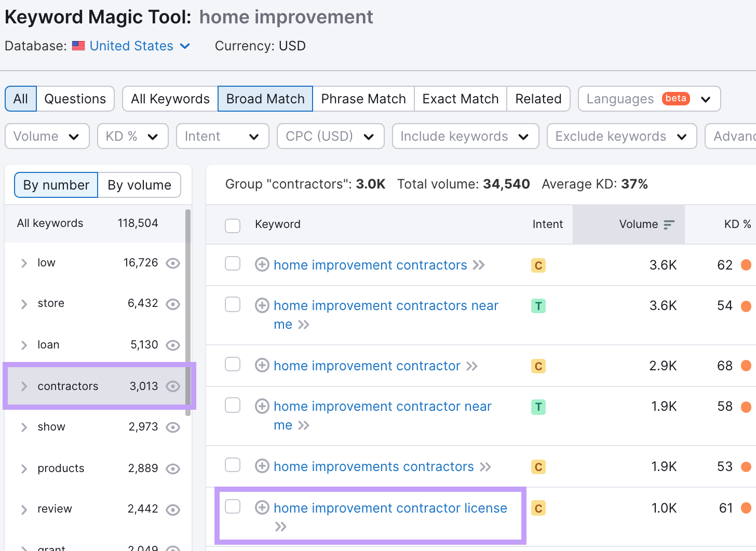Viewport: 756px width, 551px height.
Task: Hide the "contractors" group using its eye icon
Action: [172, 386]
